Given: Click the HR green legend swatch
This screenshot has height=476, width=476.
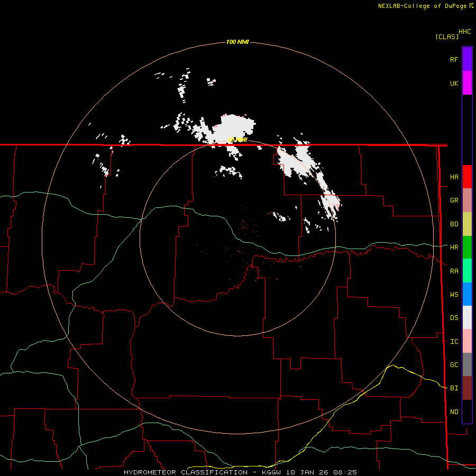Looking at the screenshot, I should click(467, 247).
